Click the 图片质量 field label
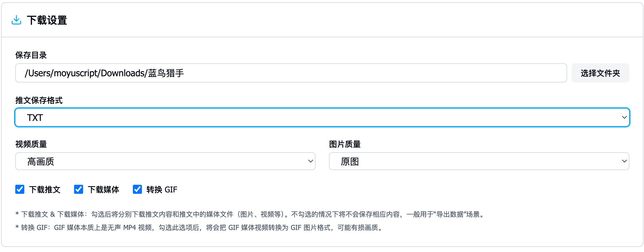The height and width of the screenshot is (252, 644). 345,144
